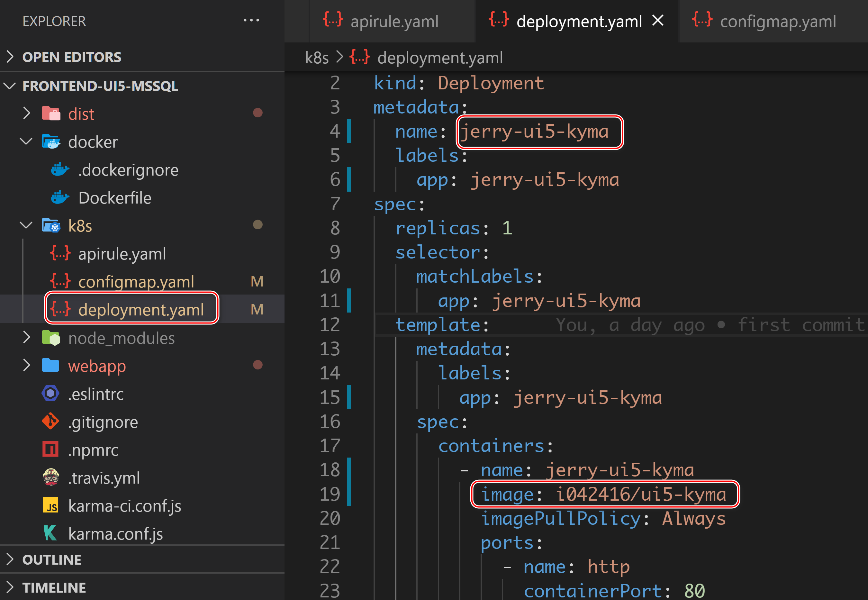868x600 pixels.
Task: Expand the Timeline section
Action: pyautogui.click(x=10, y=587)
